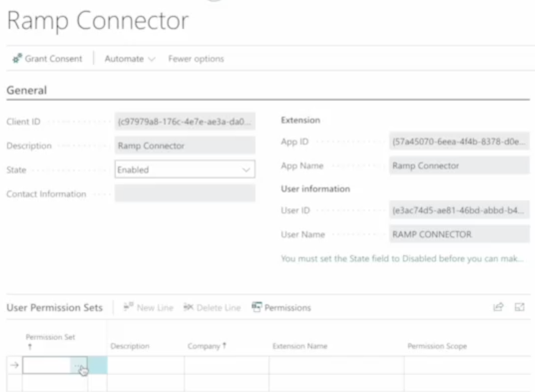This screenshot has height=392, width=535.
Task: Sort by Company column header
Action: [x=207, y=346]
